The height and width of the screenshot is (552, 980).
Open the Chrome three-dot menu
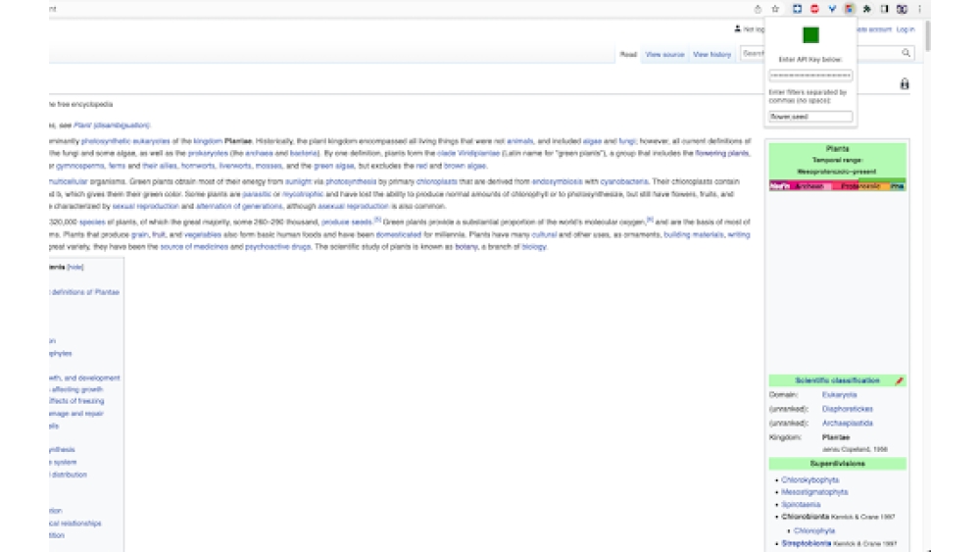pos(919,9)
